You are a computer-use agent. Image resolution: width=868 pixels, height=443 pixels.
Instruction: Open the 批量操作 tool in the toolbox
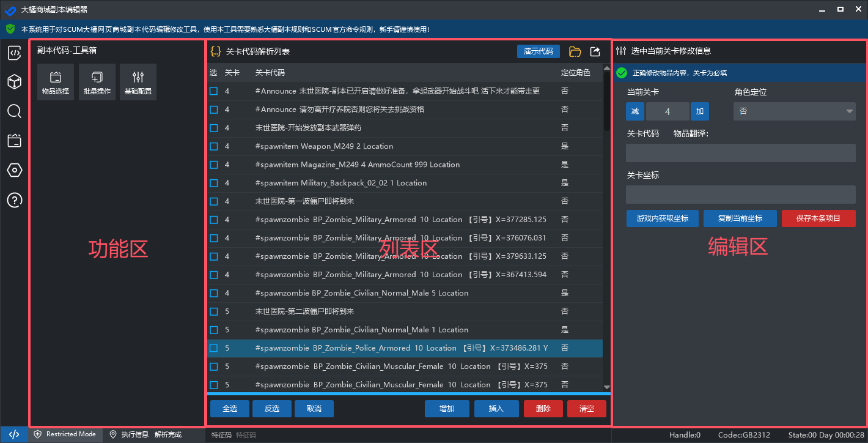[97, 81]
